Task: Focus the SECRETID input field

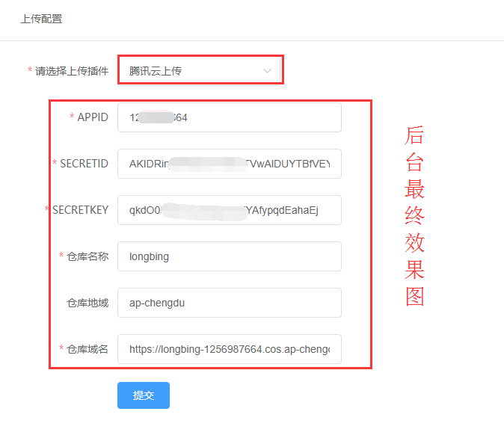Action: click(x=229, y=164)
